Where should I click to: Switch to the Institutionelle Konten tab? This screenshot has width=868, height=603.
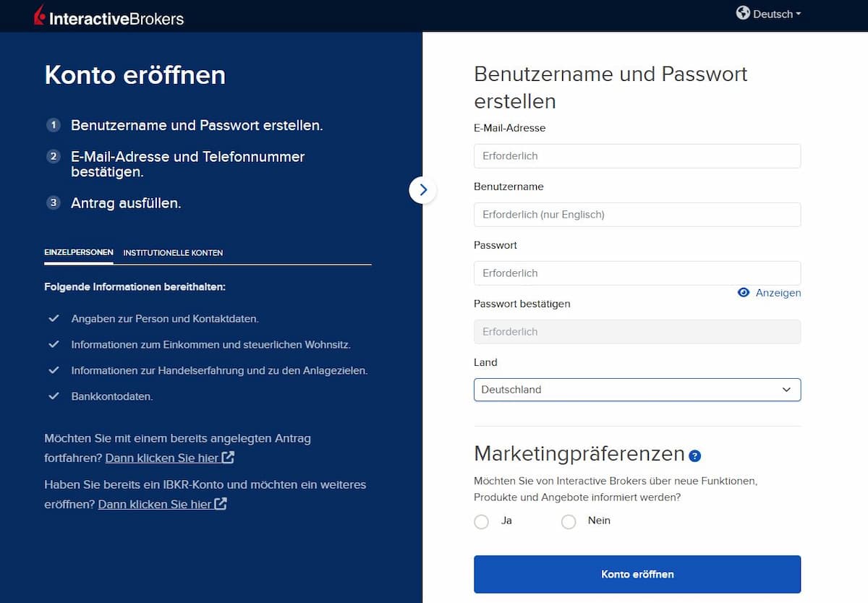click(x=173, y=253)
